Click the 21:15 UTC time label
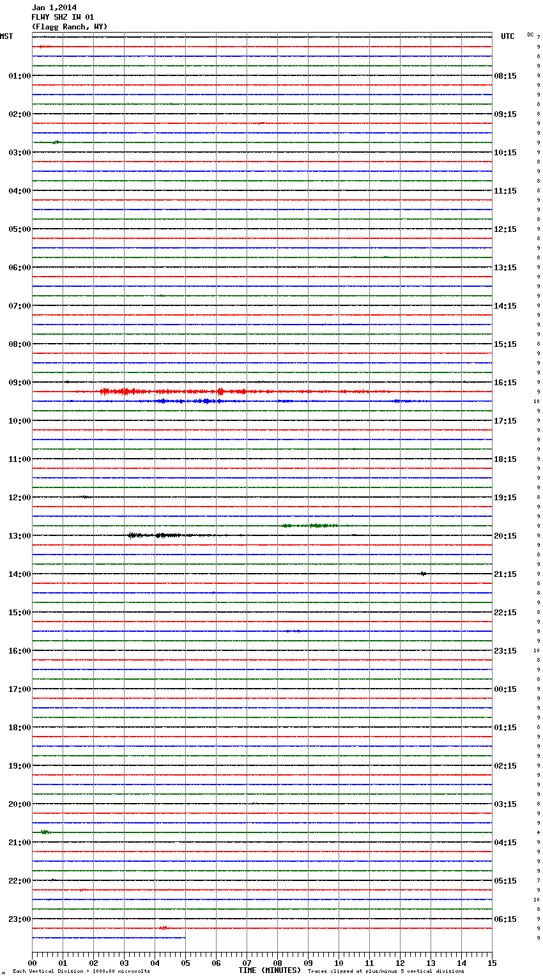The width and height of the screenshot is (543, 980). [x=505, y=574]
